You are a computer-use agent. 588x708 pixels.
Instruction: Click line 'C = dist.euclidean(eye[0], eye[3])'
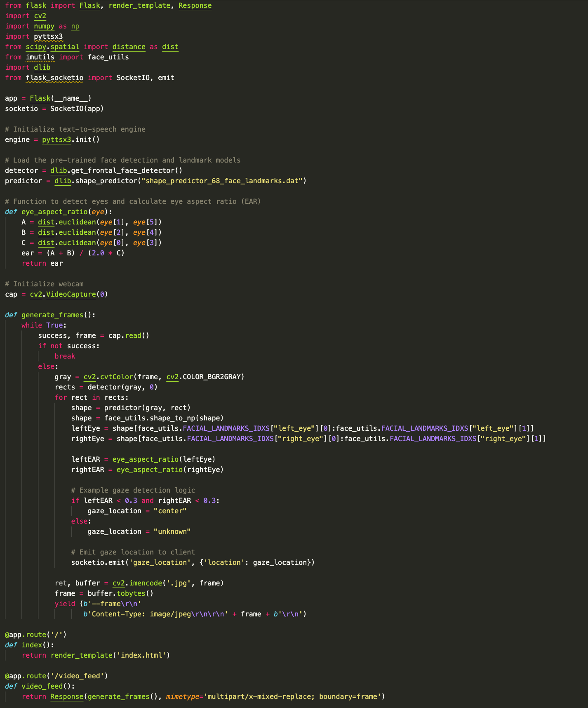(92, 243)
